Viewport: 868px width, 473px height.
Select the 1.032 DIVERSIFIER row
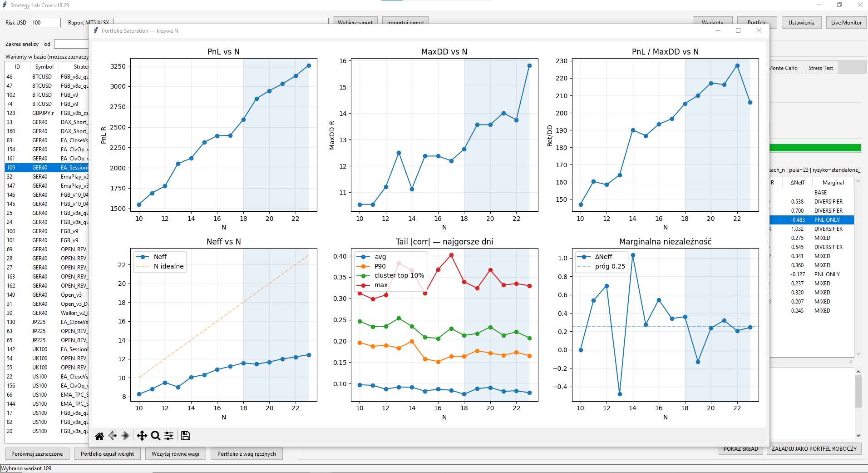pyautogui.click(x=812, y=229)
